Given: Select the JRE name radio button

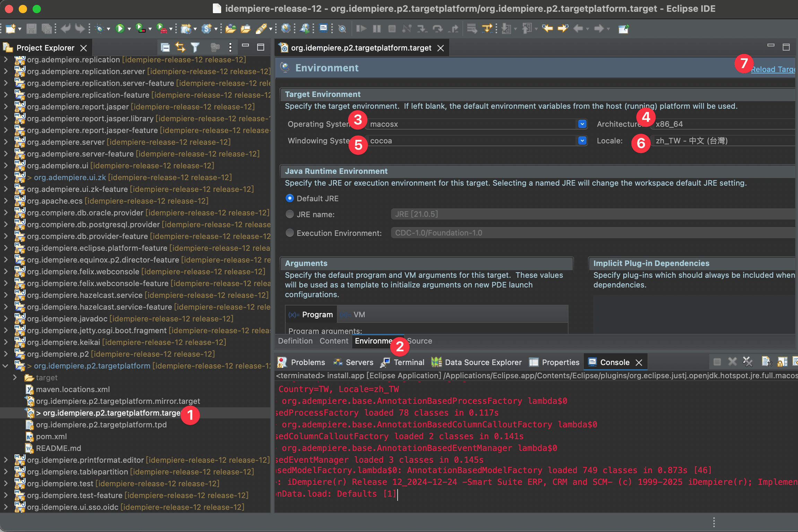Looking at the screenshot, I should (289, 214).
